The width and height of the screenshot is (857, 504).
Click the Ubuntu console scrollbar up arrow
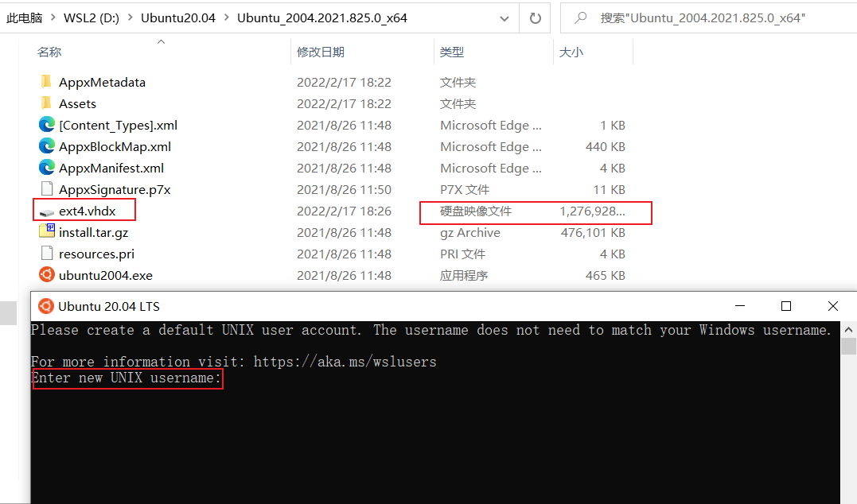pos(850,328)
